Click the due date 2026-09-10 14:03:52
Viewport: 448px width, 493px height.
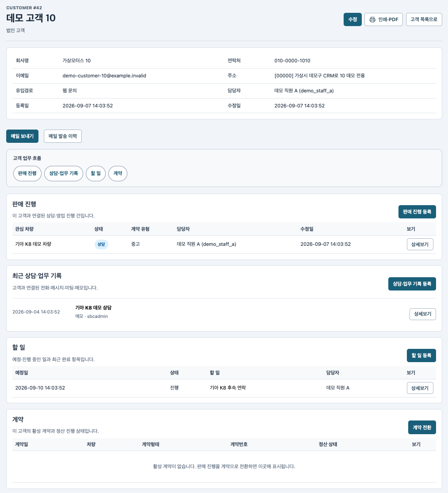pyautogui.click(x=40, y=388)
